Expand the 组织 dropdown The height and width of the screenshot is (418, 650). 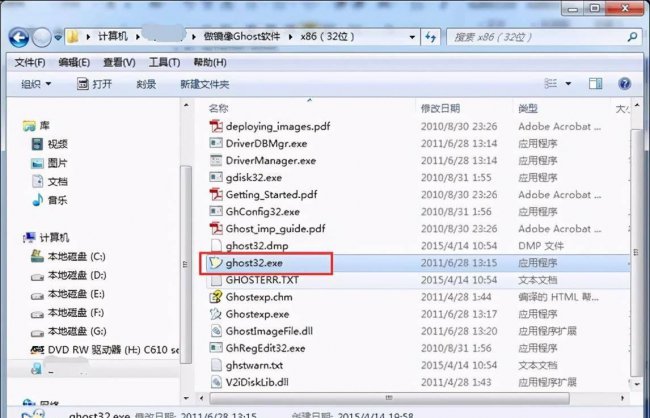36,84
